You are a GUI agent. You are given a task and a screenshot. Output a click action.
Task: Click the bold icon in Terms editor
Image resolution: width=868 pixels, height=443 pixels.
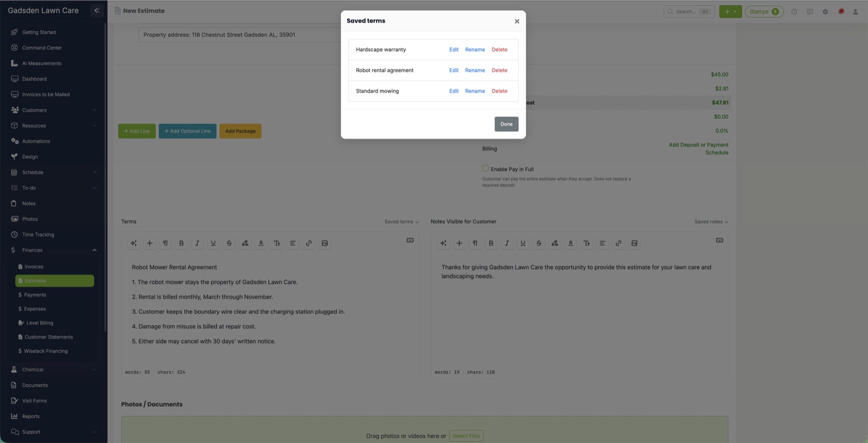[x=181, y=243]
